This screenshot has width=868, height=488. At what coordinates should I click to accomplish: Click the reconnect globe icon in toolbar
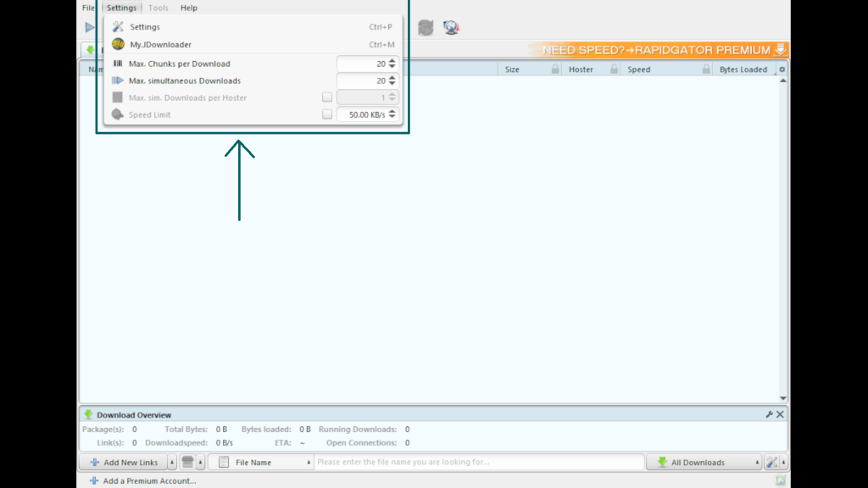click(x=451, y=28)
